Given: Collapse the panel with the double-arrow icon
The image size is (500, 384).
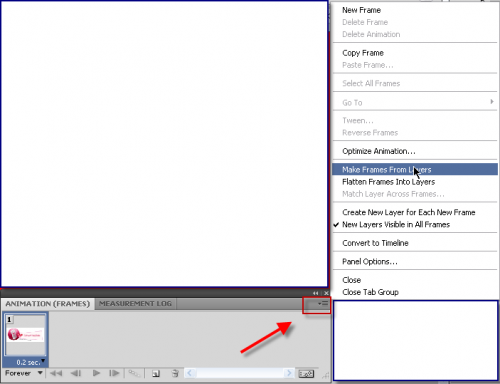Looking at the screenshot, I should (x=315, y=293).
